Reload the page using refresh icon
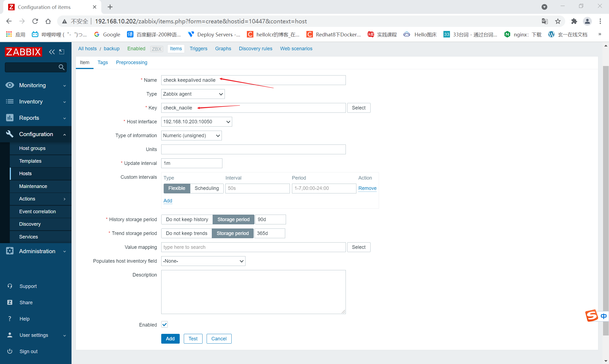The width and height of the screenshot is (609, 364). pos(35,21)
